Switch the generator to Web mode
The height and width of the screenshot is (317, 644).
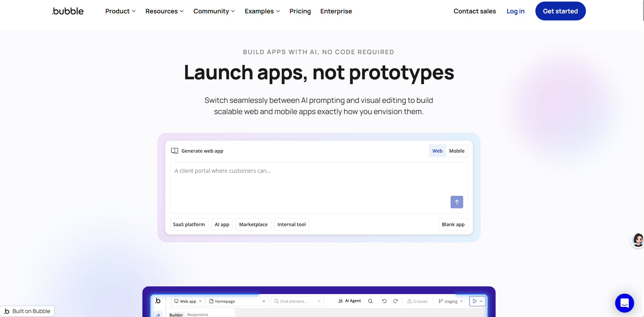pyautogui.click(x=437, y=151)
